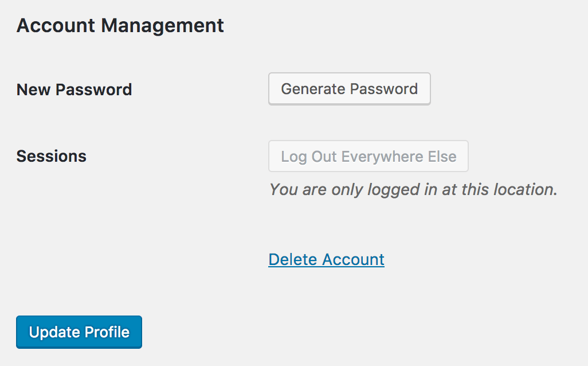Delete the account using the blue link

click(x=326, y=259)
